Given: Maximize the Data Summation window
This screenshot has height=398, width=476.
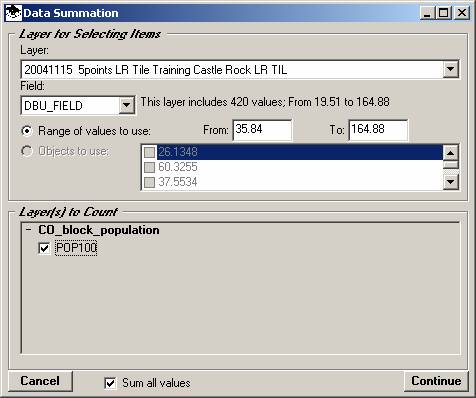Looking at the screenshot, I should (x=444, y=13).
